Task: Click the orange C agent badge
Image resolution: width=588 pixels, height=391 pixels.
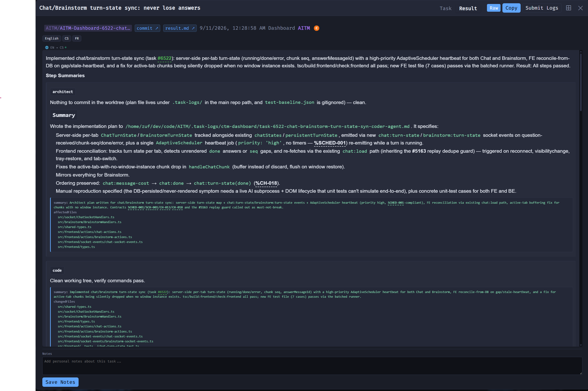Action: (x=316, y=28)
